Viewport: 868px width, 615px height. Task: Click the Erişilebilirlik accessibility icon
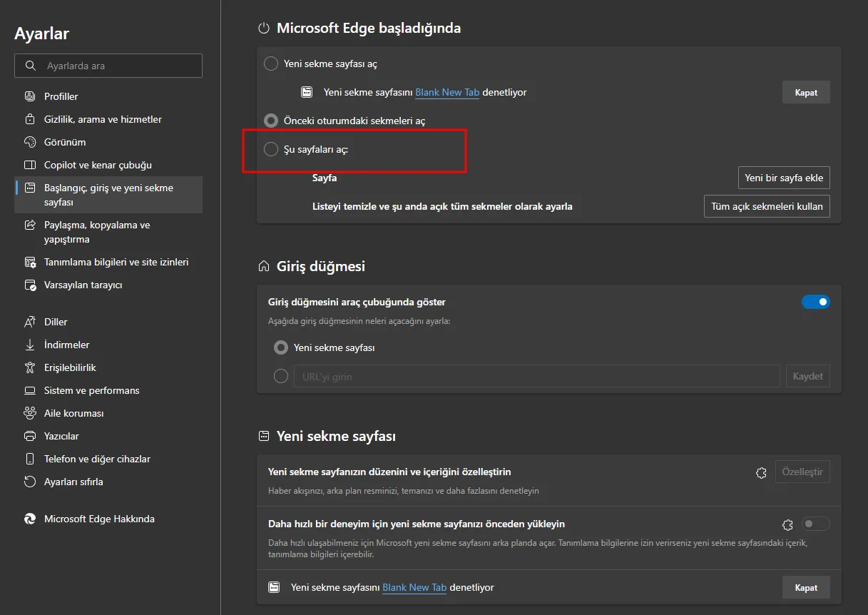[x=30, y=367]
